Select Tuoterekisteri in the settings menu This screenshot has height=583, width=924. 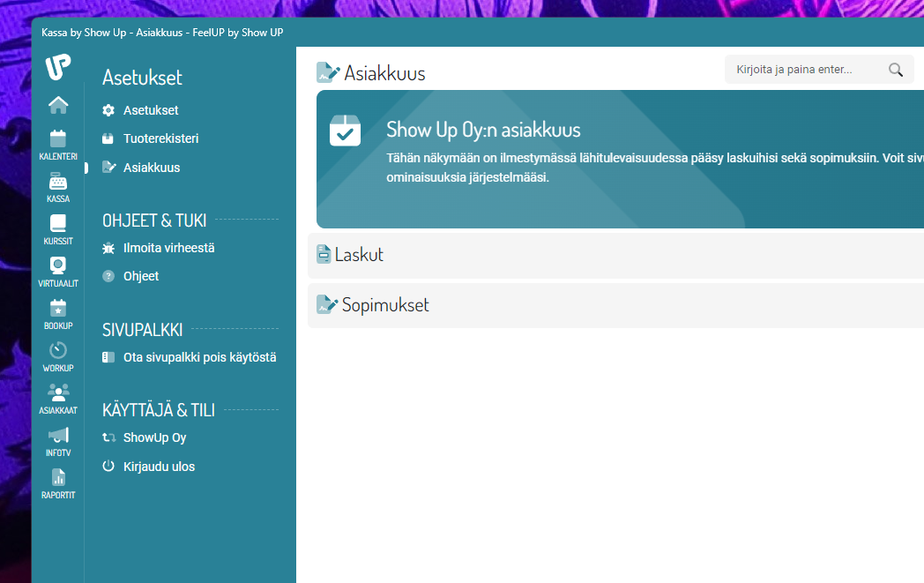pos(160,138)
